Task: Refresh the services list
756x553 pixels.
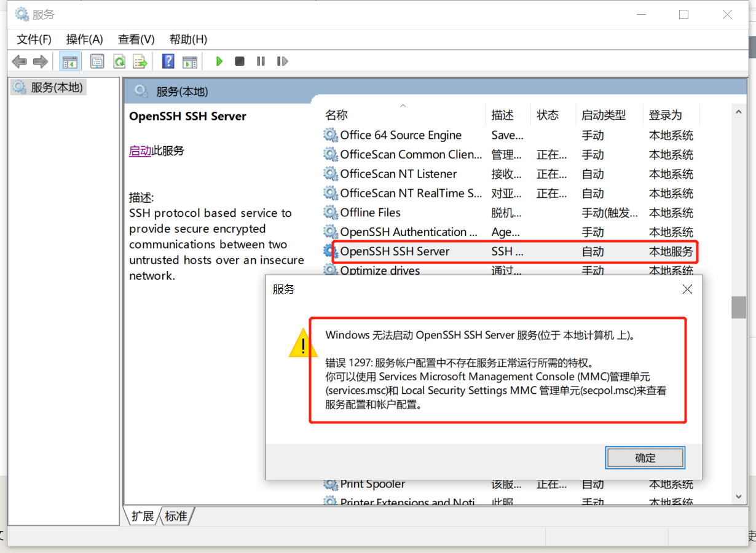Action: click(120, 61)
